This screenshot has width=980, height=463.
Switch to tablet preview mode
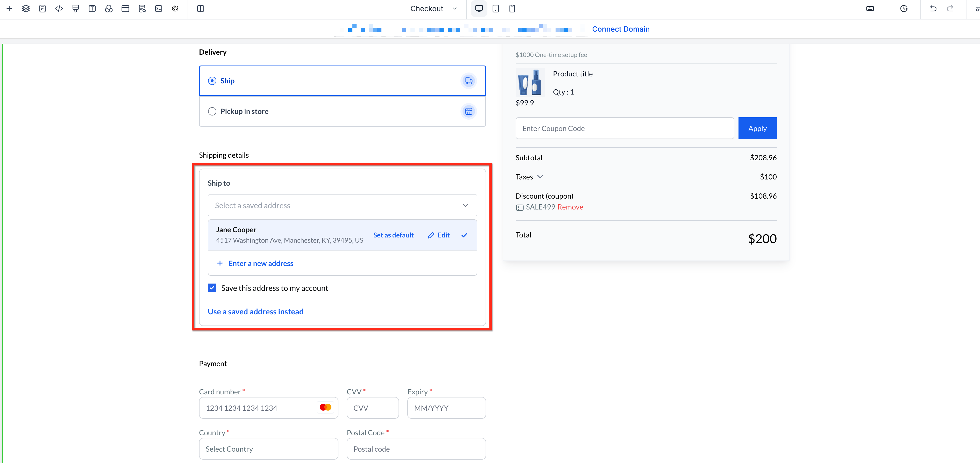coord(496,8)
